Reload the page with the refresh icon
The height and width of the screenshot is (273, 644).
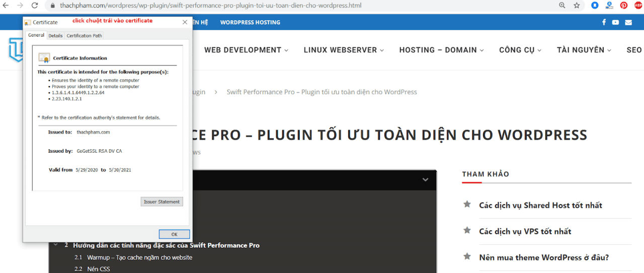coord(35,6)
